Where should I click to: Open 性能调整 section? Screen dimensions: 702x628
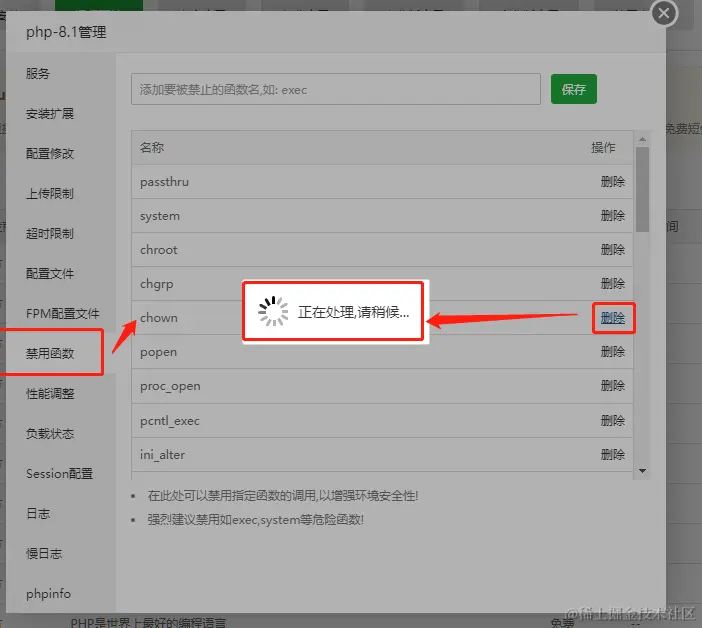coord(50,393)
